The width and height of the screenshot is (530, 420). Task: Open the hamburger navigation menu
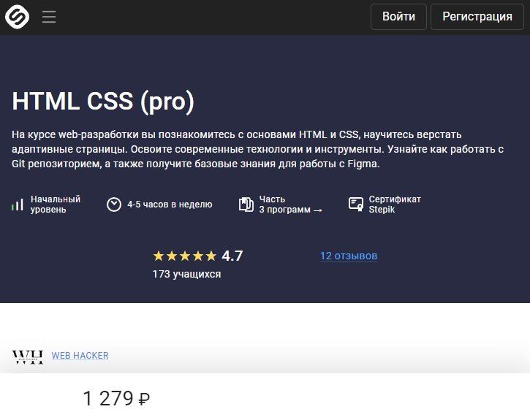[x=49, y=17]
